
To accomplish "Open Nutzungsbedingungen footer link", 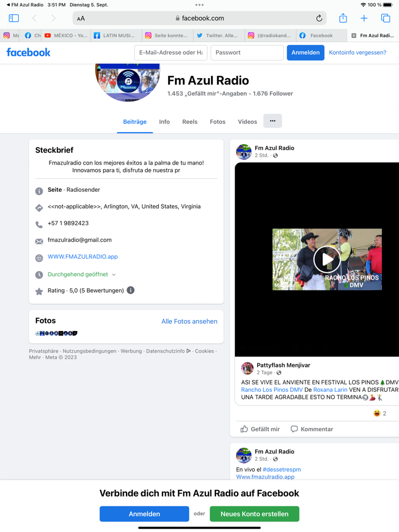I will pos(89,351).
